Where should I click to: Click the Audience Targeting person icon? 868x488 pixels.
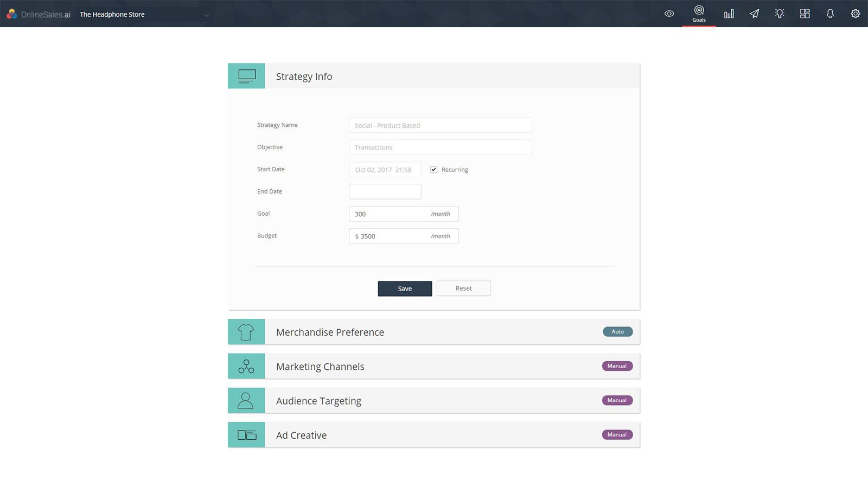tap(246, 400)
